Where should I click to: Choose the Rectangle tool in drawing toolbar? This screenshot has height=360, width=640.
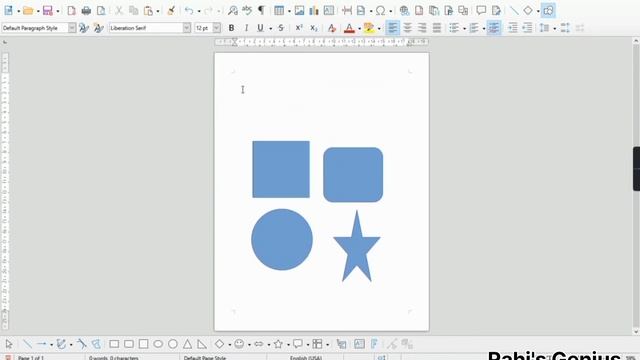114,344
